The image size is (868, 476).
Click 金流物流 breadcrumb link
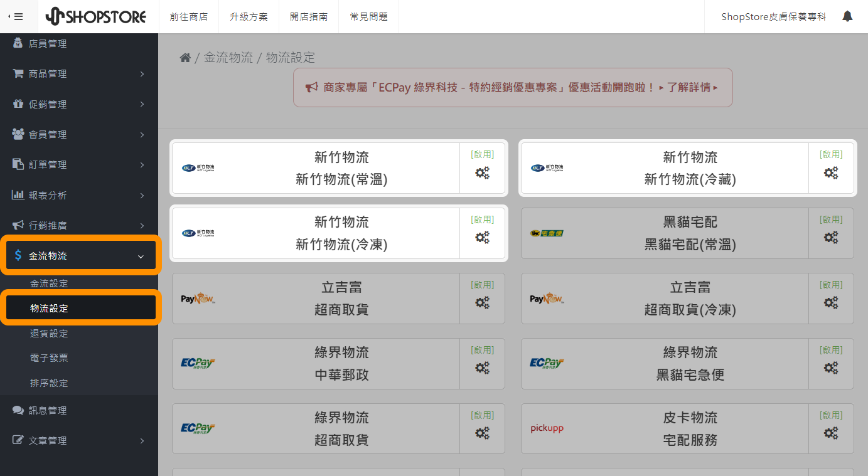pyautogui.click(x=228, y=58)
